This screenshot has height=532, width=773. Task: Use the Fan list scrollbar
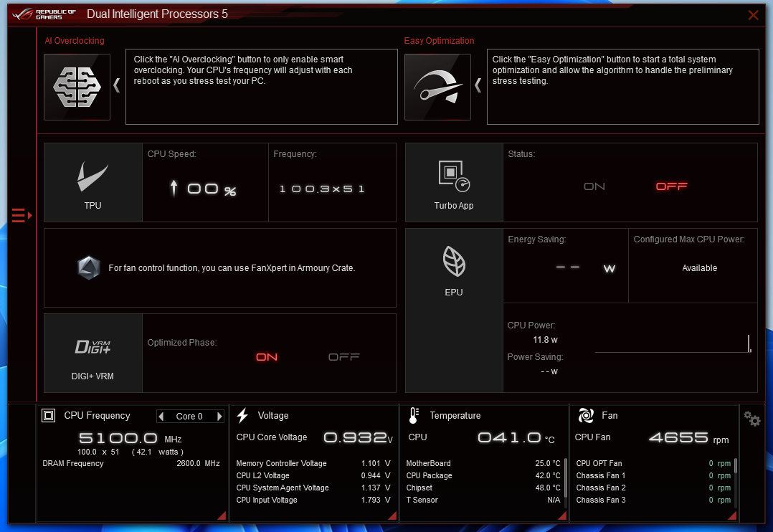[736, 483]
